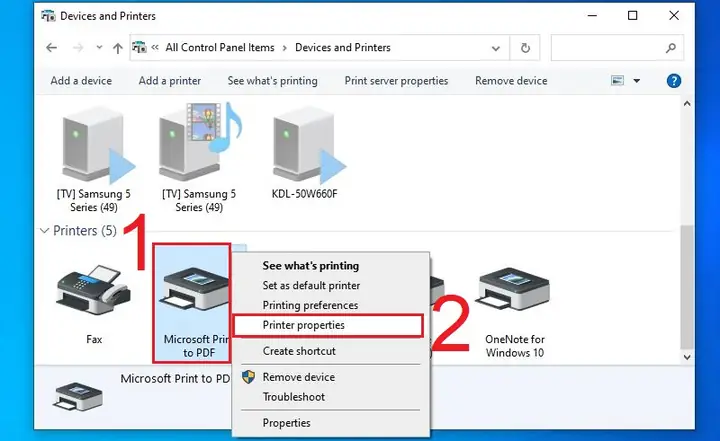Click Remove device in toolbar
720x441 pixels.
[x=511, y=81]
